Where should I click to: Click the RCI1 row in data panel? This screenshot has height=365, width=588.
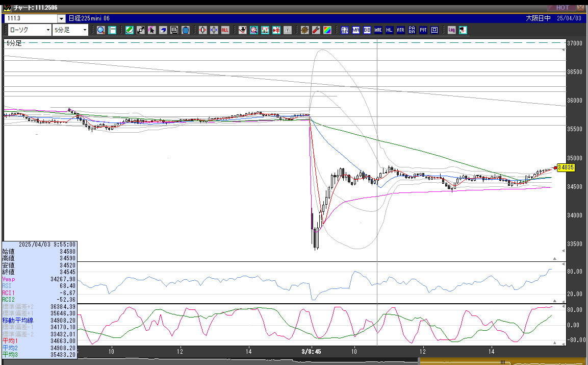point(39,293)
